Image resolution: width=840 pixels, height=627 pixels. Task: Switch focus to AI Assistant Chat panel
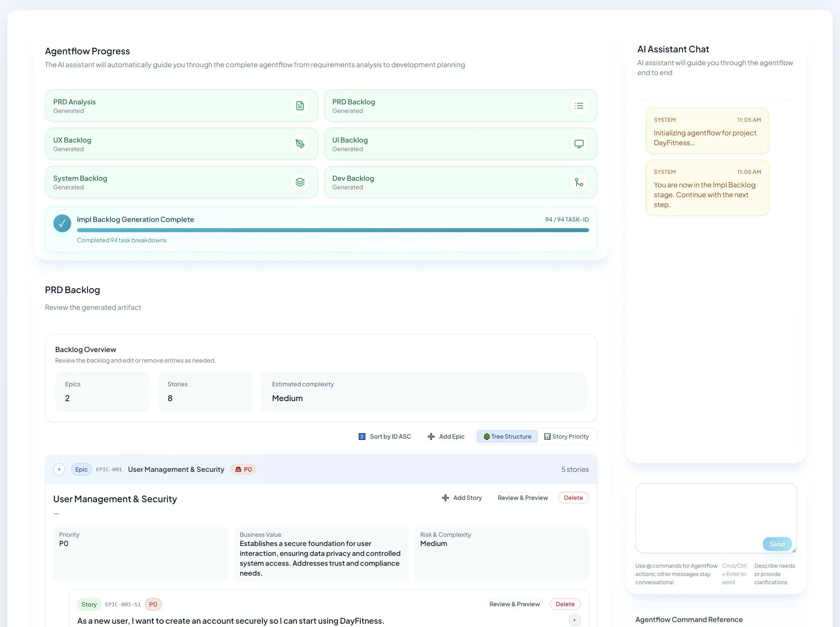pos(673,49)
